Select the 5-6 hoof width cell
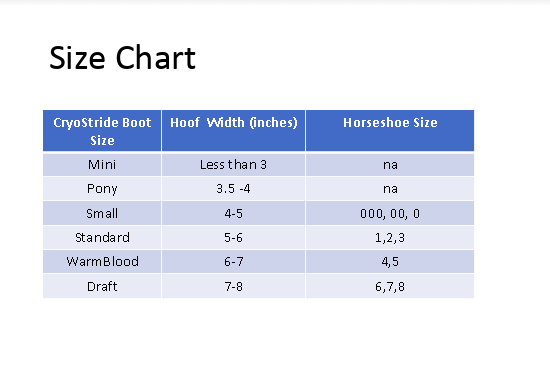This screenshot has height=376, width=550. click(x=234, y=237)
